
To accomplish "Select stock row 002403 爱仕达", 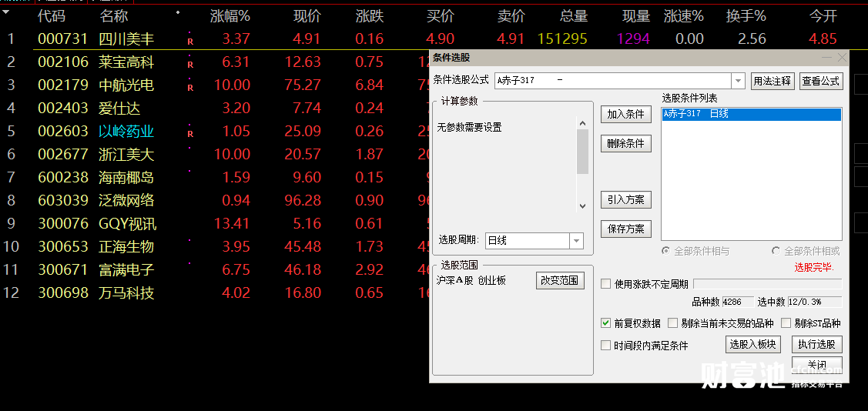I will click(x=215, y=108).
